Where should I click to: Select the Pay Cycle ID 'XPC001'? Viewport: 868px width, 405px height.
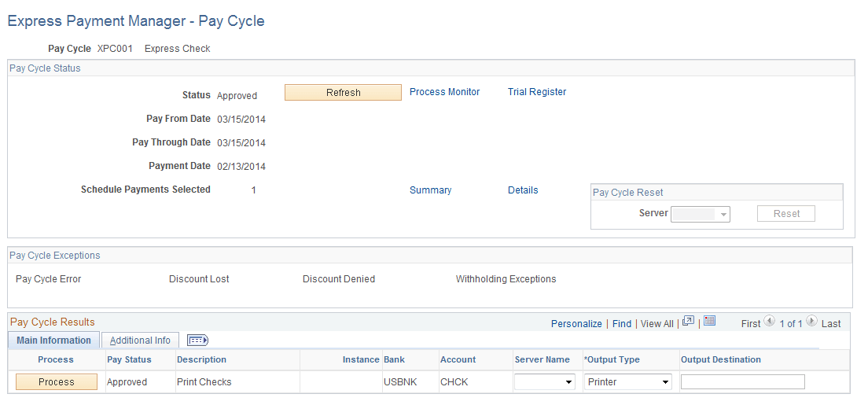[115, 49]
